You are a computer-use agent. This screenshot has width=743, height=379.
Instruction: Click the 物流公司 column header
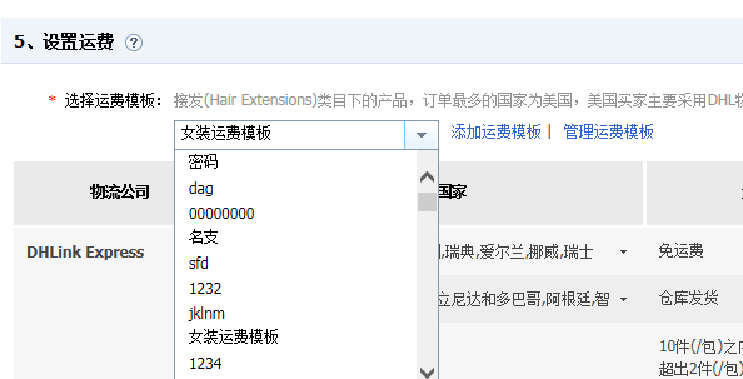pos(120,192)
